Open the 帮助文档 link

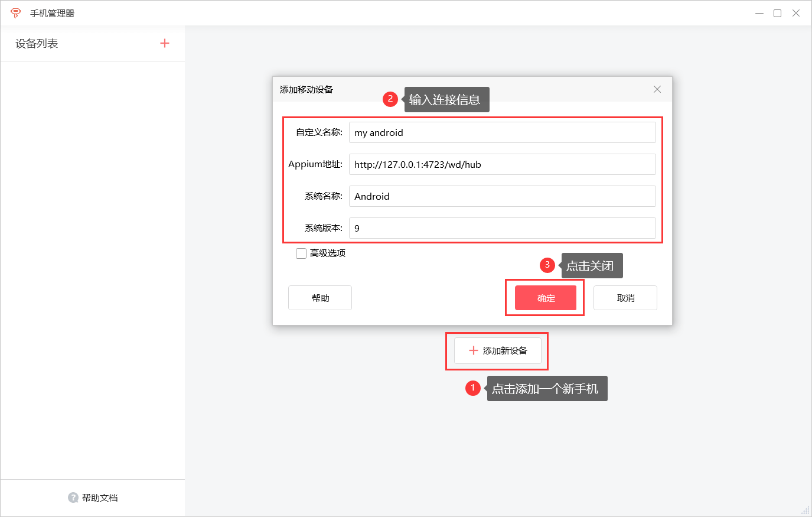click(100, 498)
